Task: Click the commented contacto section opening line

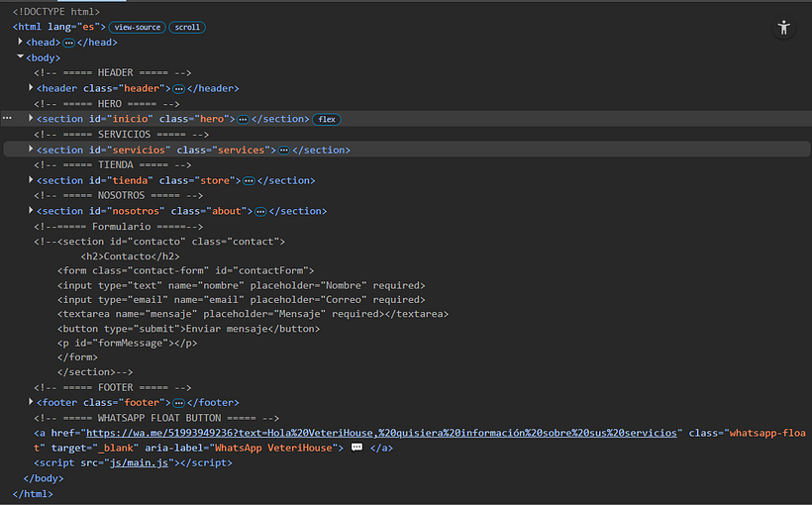Action: coord(159,242)
